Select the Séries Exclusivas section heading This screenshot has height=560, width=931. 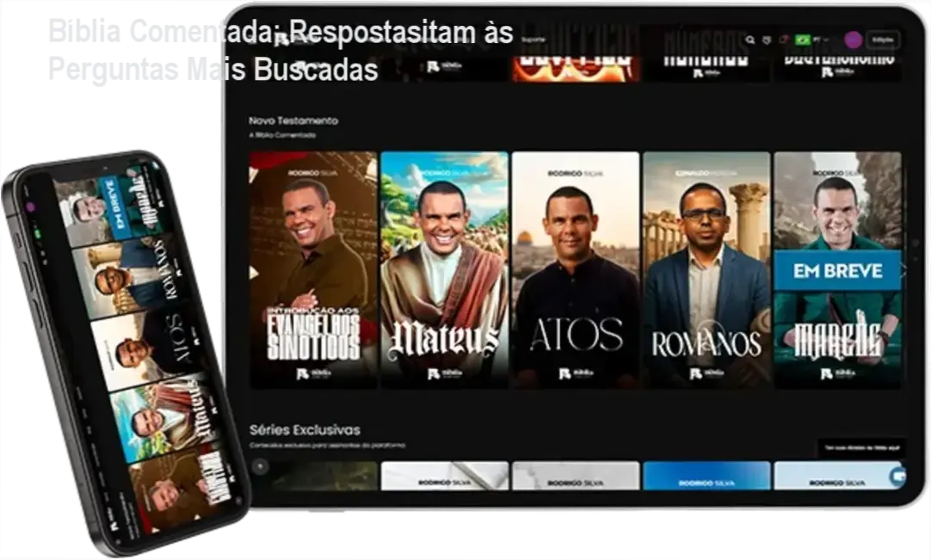tap(305, 429)
